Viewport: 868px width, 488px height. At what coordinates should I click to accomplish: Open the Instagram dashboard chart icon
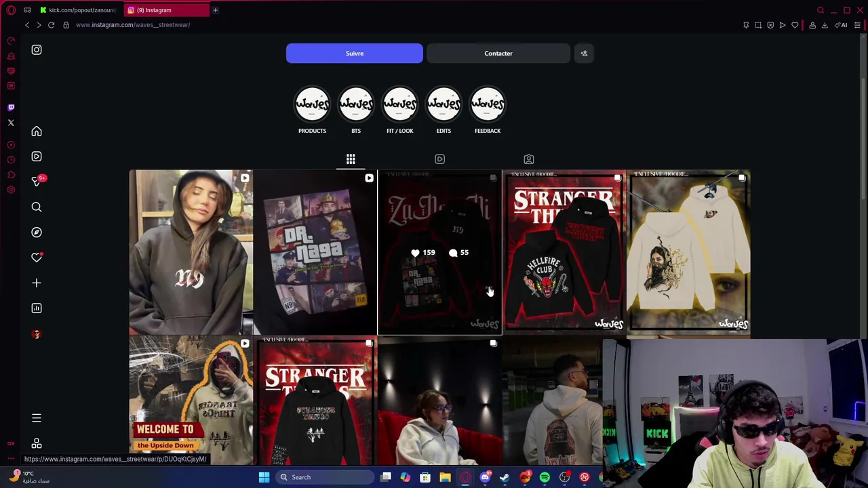point(37,308)
